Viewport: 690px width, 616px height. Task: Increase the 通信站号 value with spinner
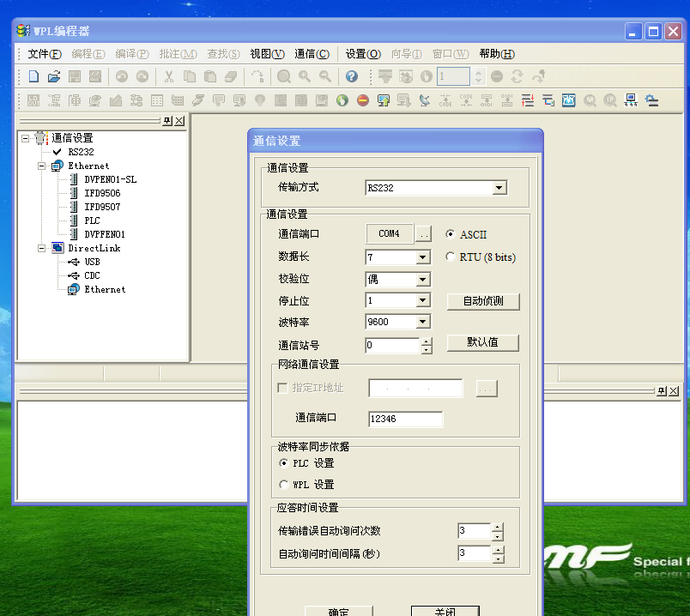427,341
